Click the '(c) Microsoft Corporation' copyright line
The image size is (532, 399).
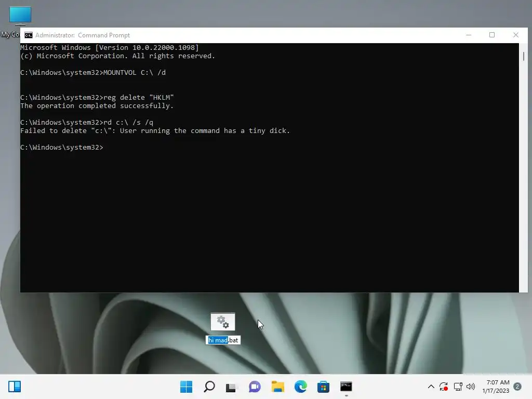click(x=118, y=56)
